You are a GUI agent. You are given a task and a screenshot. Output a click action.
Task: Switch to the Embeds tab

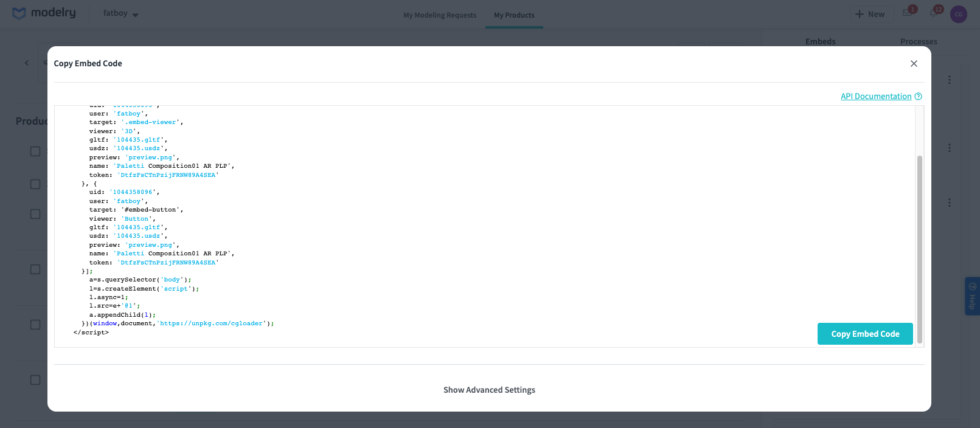click(x=820, y=41)
